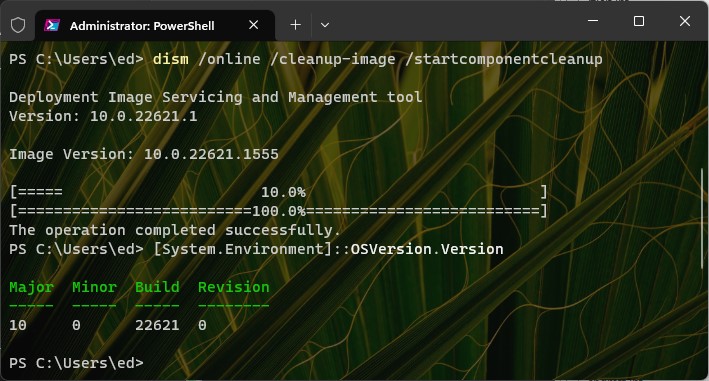Maximize the PowerShell window
The width and height of the screenshot is (709, 381).
(638, 21)
